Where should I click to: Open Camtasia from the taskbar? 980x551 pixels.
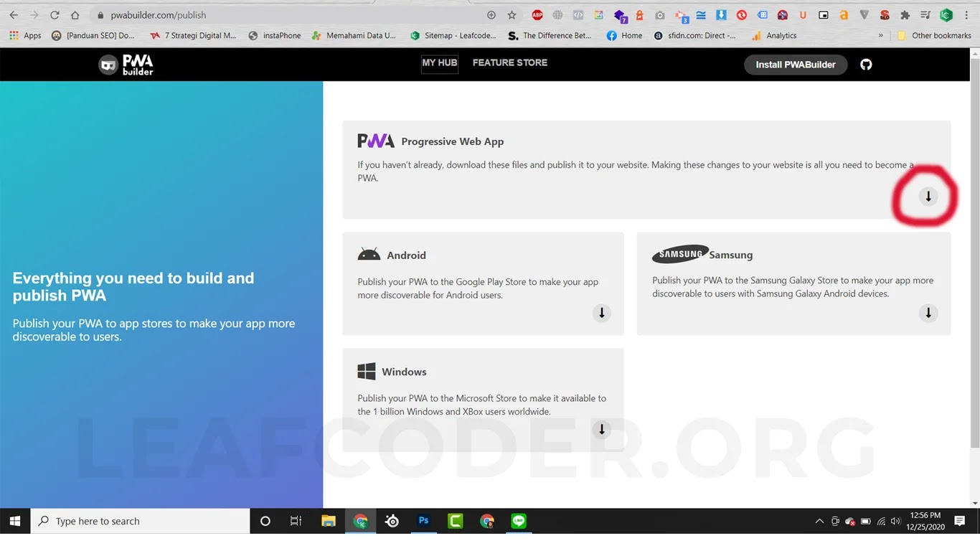456,521
